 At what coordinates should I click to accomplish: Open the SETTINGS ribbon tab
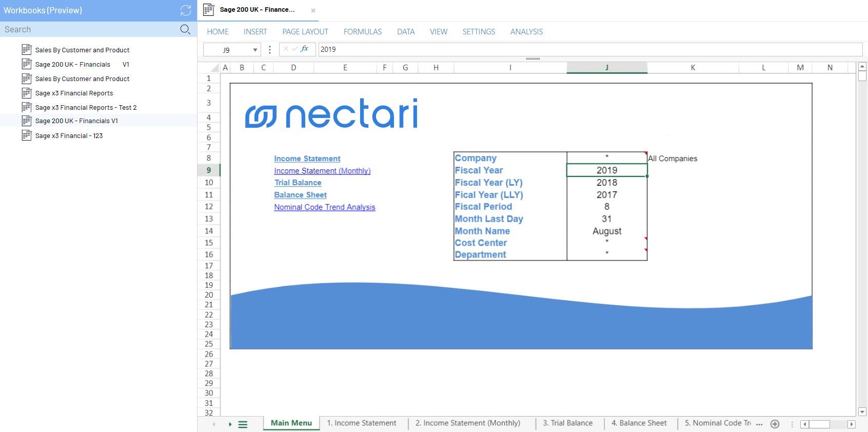pos(479,32)
